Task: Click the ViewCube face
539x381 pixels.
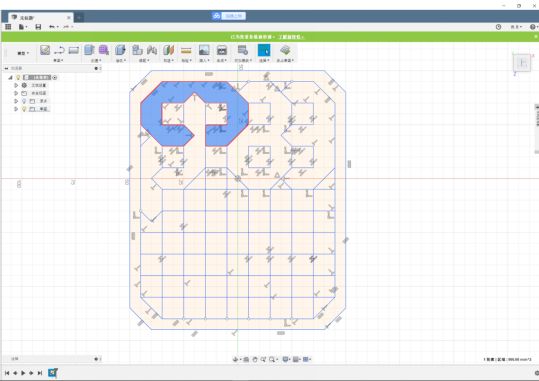Action: click(x=522, y=63)
